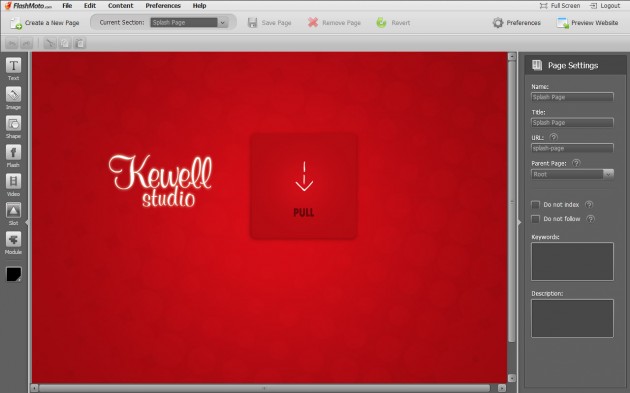Open the Content menu
630x393 pixels.
point(121,6)
